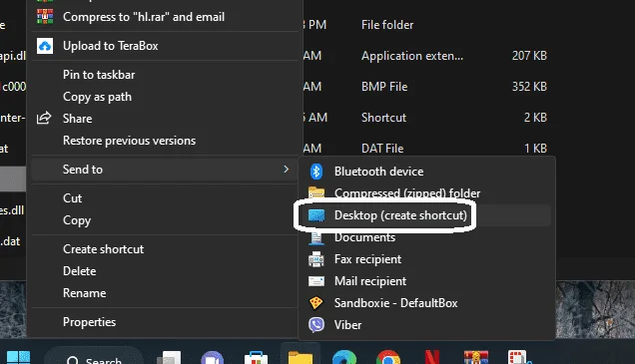Send to Documents
Screen dimensions: 635x364
(x=427, y=237)
